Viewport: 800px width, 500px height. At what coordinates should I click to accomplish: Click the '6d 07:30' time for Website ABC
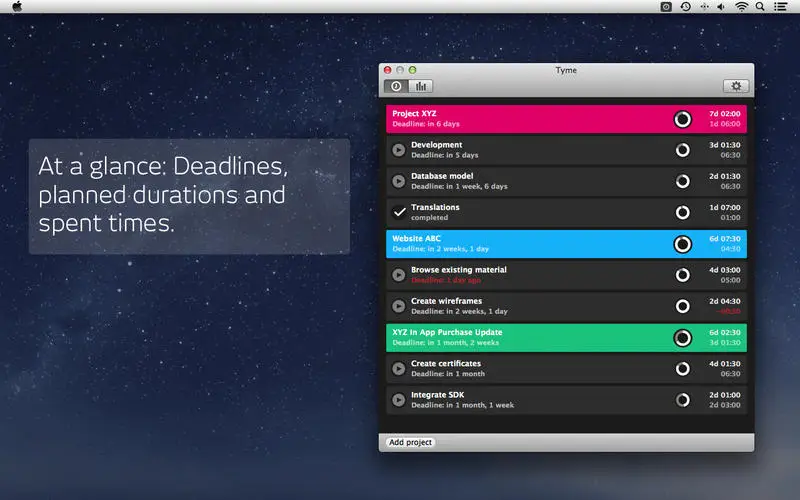point(724,239)
